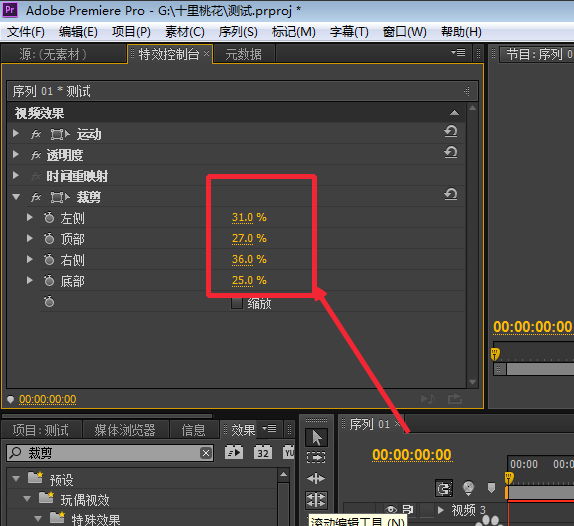Open the 特效控制台 panel menu
The width and height of the screenshot is (574, 526).
458,53
